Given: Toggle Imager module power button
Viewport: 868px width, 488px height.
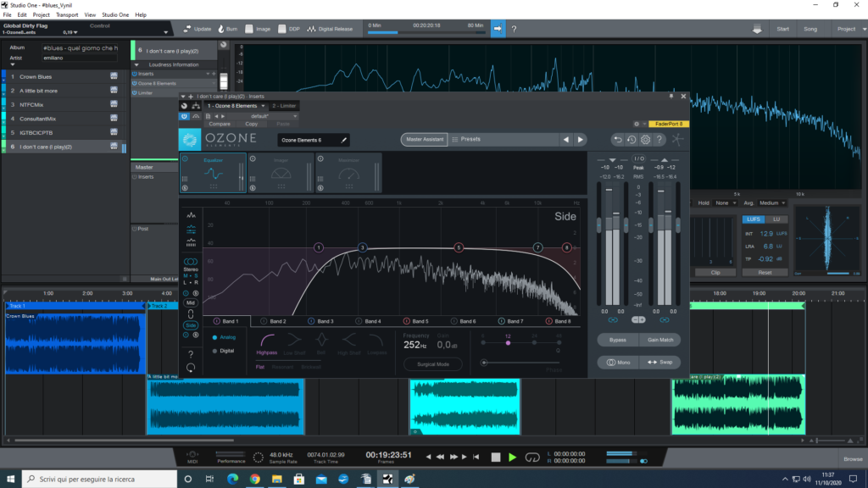Looking at the screenshot, I should 253,158.
